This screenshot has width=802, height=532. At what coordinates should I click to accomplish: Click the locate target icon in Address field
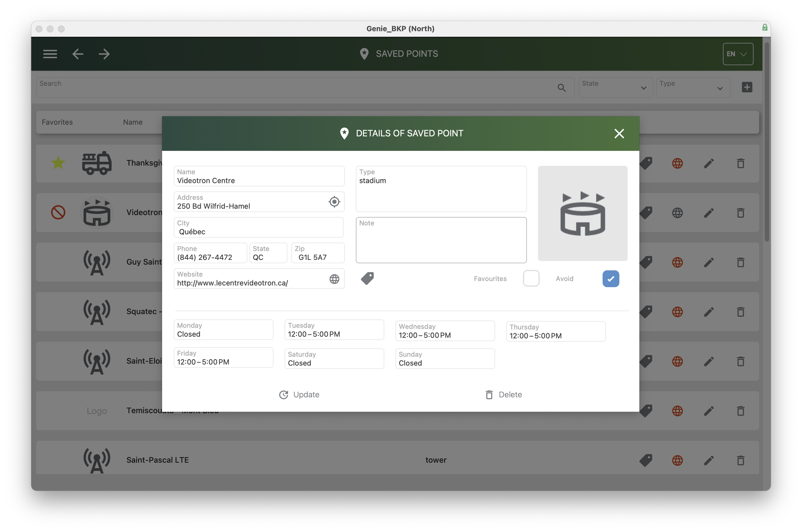(x=334, y=202)
